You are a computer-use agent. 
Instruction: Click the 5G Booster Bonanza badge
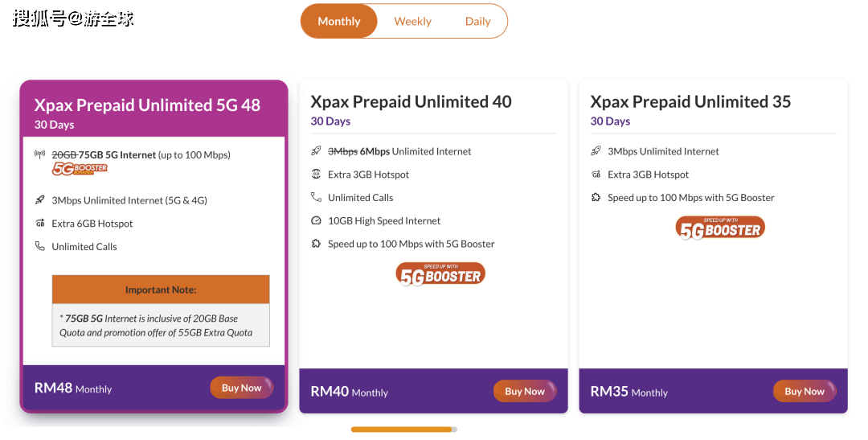[80, 169]
